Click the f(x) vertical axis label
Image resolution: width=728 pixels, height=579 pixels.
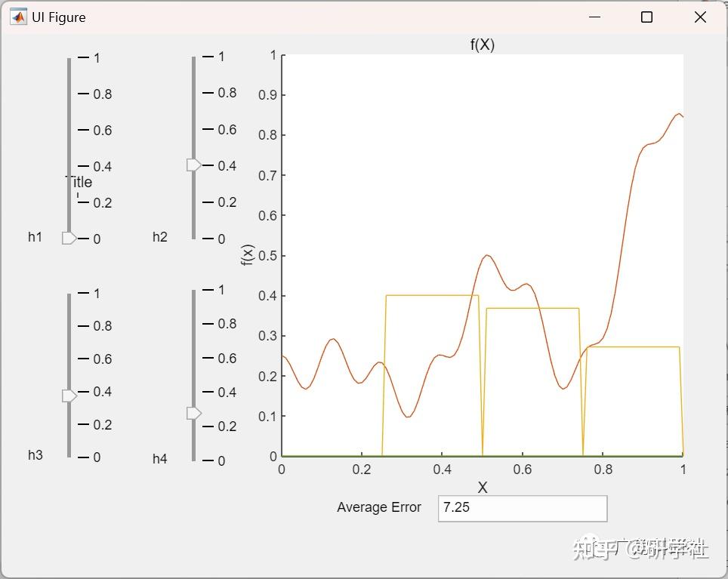pyautogui.click(x=248, y=255)
